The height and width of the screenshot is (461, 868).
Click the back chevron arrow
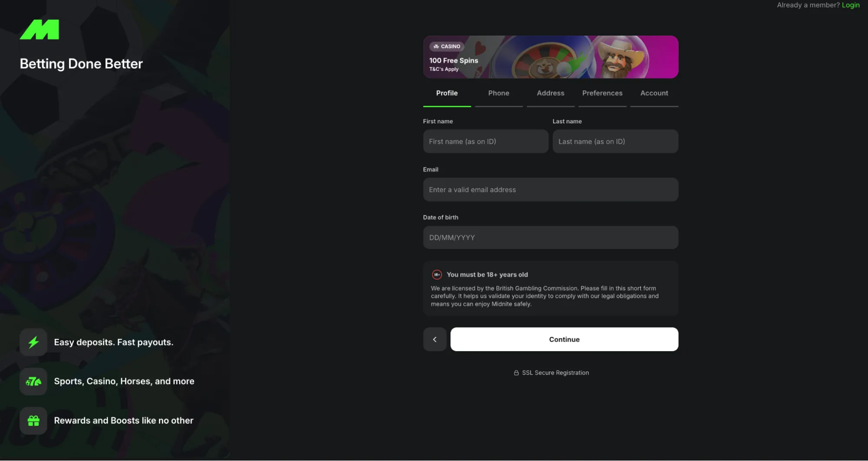(x=435, y=339)
